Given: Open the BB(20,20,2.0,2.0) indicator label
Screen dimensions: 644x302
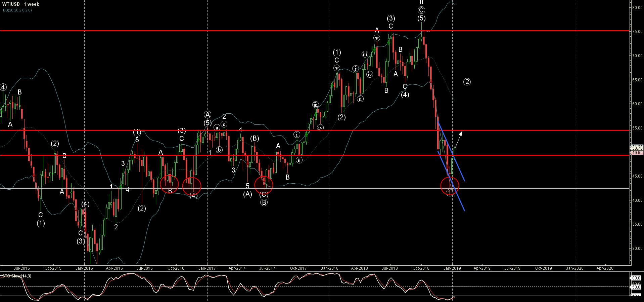Looking at the screenshot, I should point(17,10).
